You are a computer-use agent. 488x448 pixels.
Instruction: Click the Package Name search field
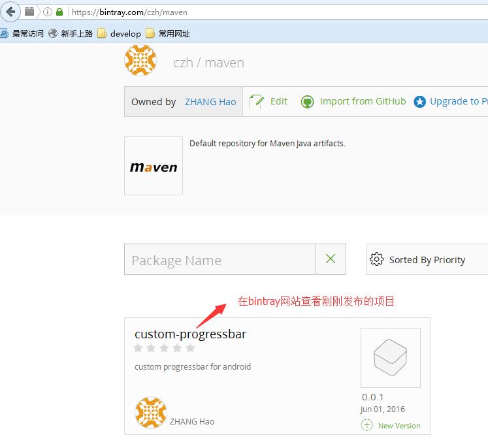220,259
